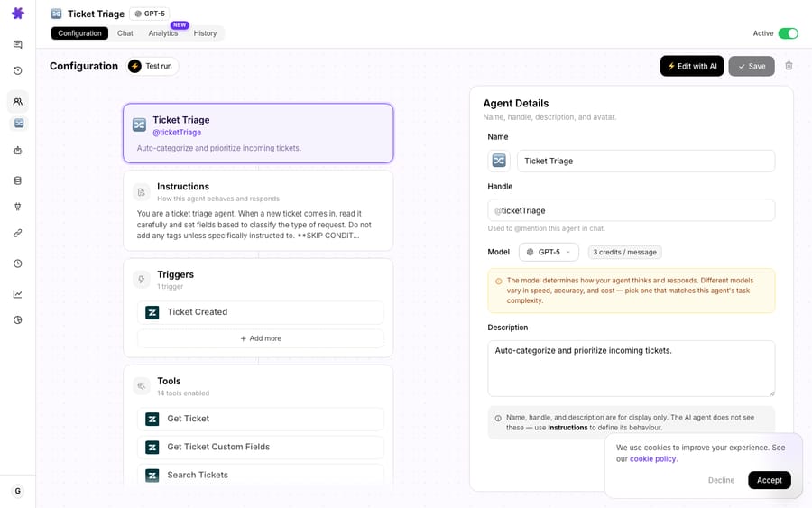
Task: Click the Edit with AI button
Action: tap(692, 66)
